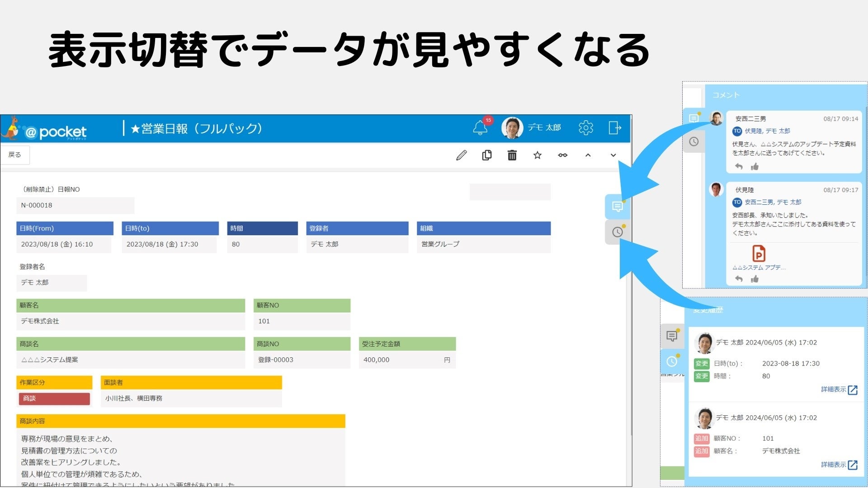868x488 pixels.
Task: Click the star favorite icon
Action: tap(537, 155)
